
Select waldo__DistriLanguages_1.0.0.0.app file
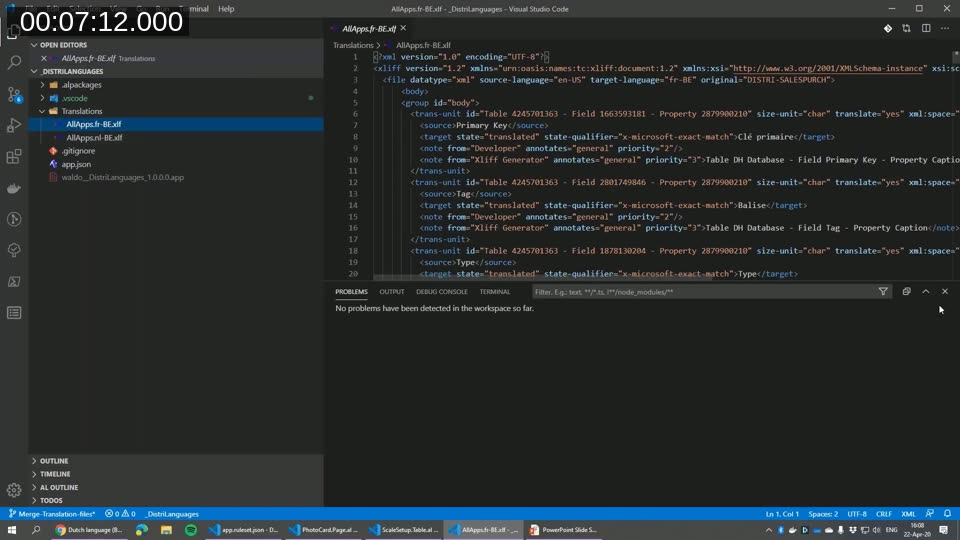(122, 177)
